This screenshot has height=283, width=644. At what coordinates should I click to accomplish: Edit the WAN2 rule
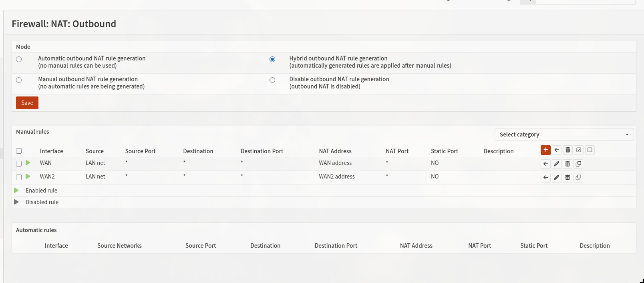557,177
